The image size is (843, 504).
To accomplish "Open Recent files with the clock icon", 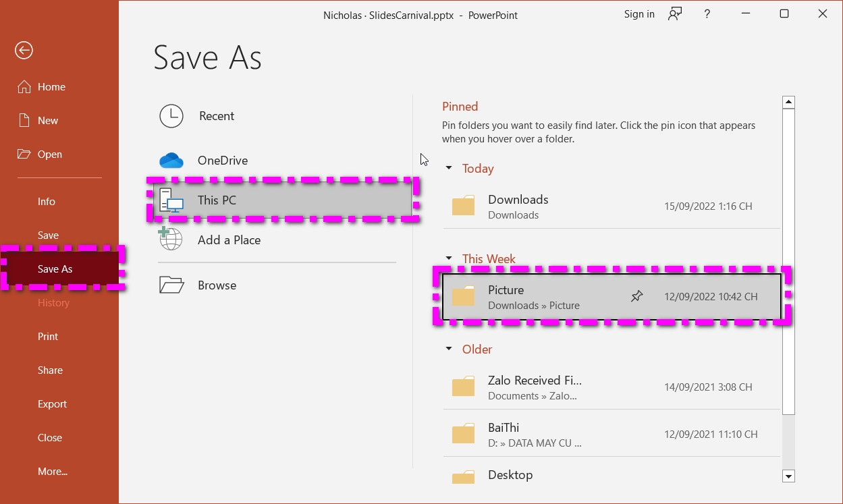I will tap(171, 116).
